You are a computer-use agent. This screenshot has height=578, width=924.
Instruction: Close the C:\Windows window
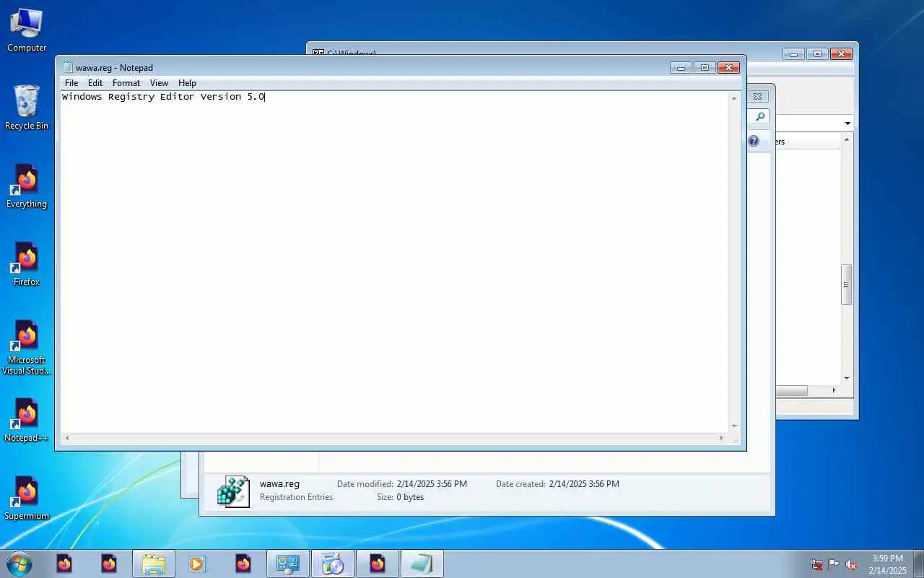pyautogui.click(x=841, y=54)
